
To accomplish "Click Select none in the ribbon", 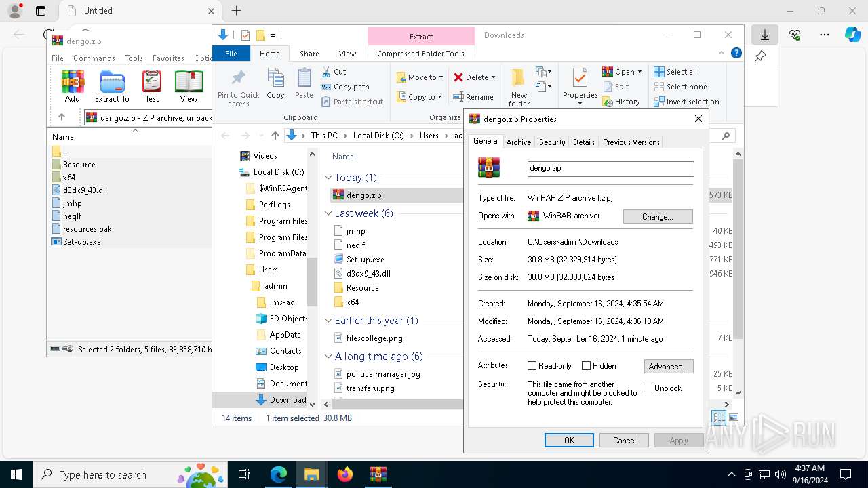I will (680, 87).
